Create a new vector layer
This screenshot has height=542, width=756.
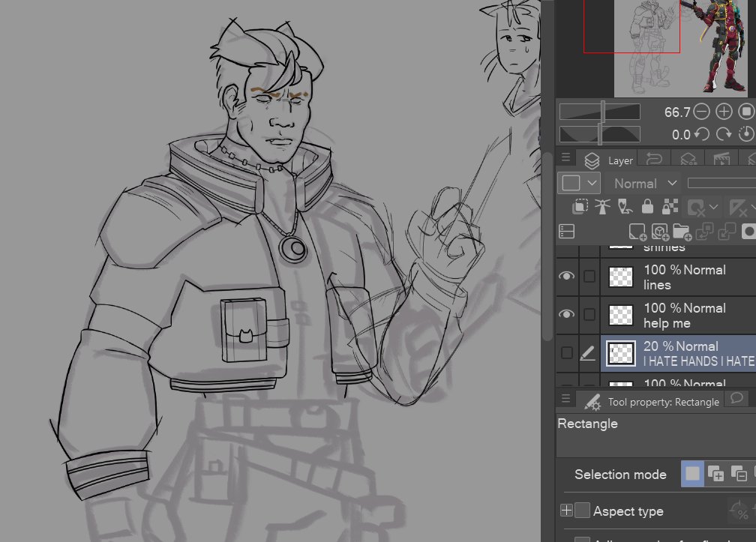click(x=660, y=231)
